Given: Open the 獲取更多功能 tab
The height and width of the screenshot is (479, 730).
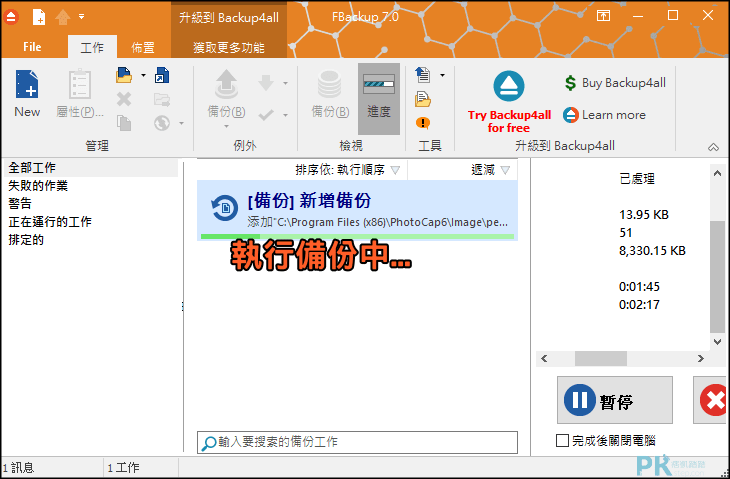Looking at the screenshot, I should point(229,47).
